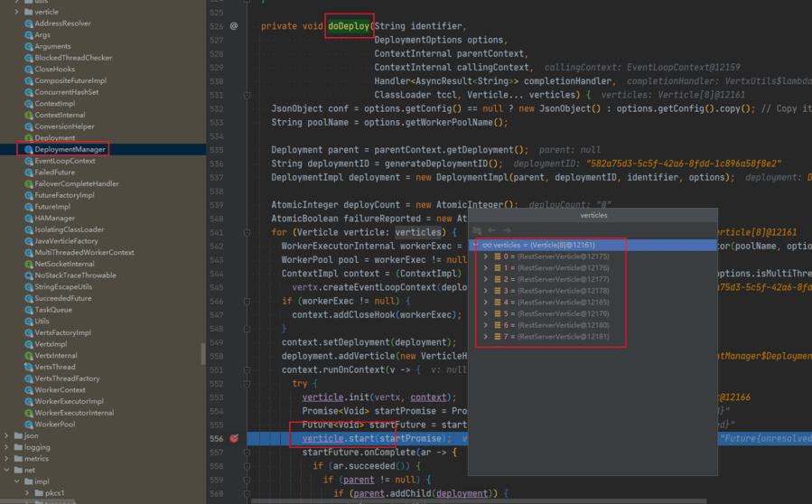Screen dimensions: 812x504
Task: Open FailedFuture in the project tree
Action: (55, 172)
